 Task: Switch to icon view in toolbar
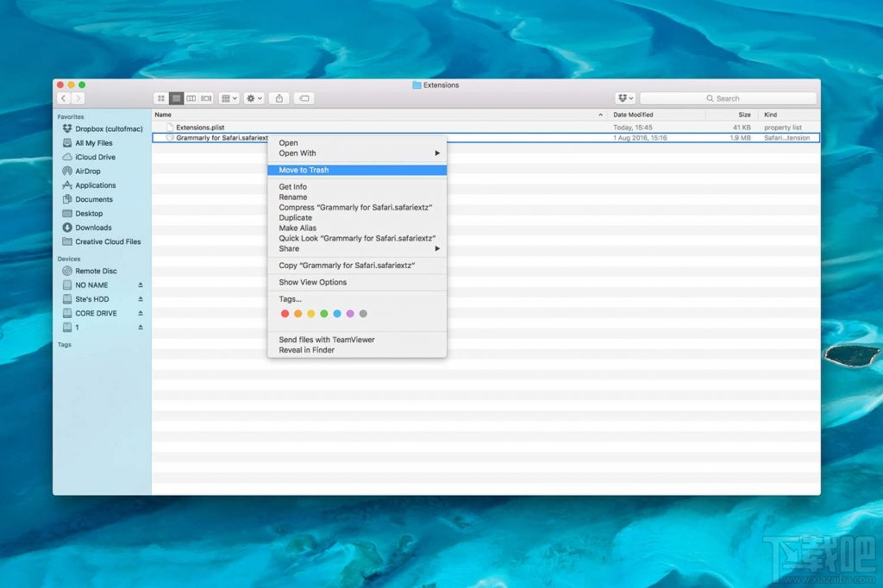coord(160,99)
